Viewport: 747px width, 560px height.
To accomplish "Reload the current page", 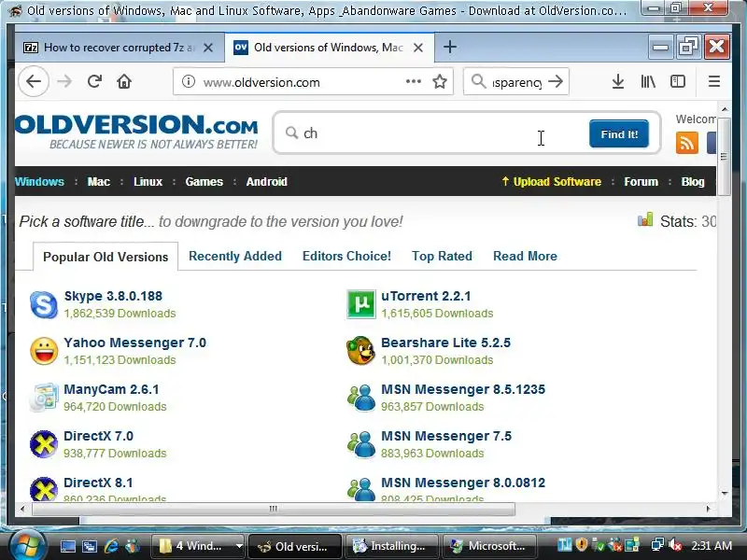I will tap(94, 81).
